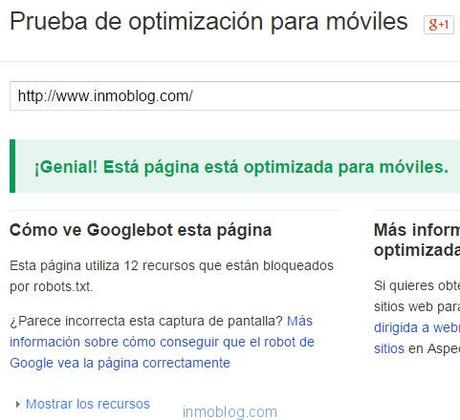Open the Más información sobre Googlebot link
This screenshot has width=460, height=420.
(162, 342)
